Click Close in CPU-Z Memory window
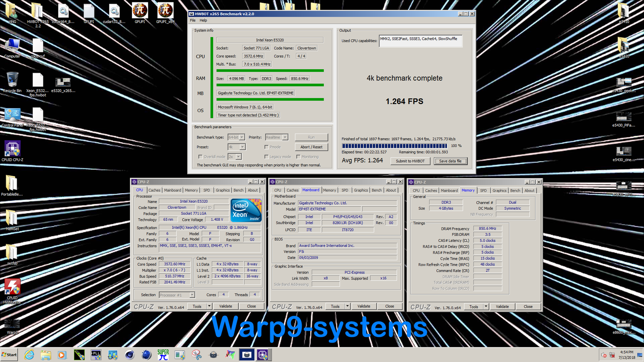644x362 pixels. [x=528, y=307]
